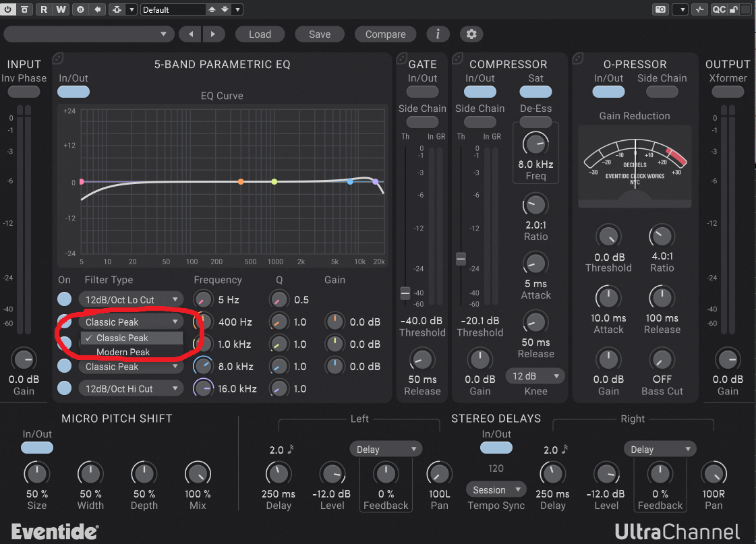Click the Output 0.0 dB Gain knob
The width and height of the screenshot is (756, 546).
coord(728,359)
